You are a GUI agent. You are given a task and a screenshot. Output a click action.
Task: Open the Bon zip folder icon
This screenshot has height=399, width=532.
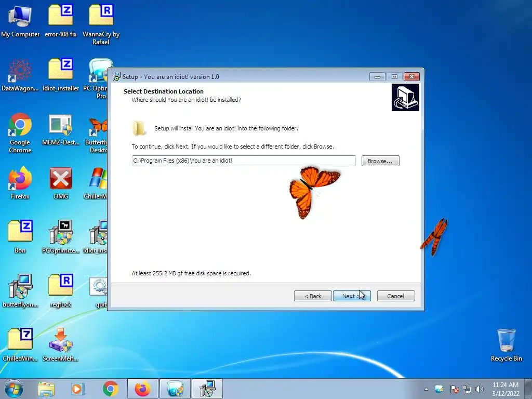20,237
